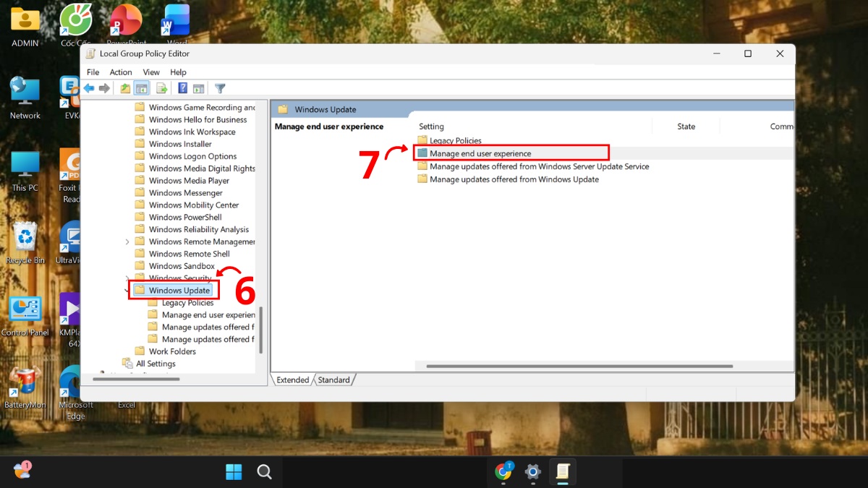Viewport: 868px width, 488px height.
Task: Switch to the Standard tab
Action: point(333,379)
